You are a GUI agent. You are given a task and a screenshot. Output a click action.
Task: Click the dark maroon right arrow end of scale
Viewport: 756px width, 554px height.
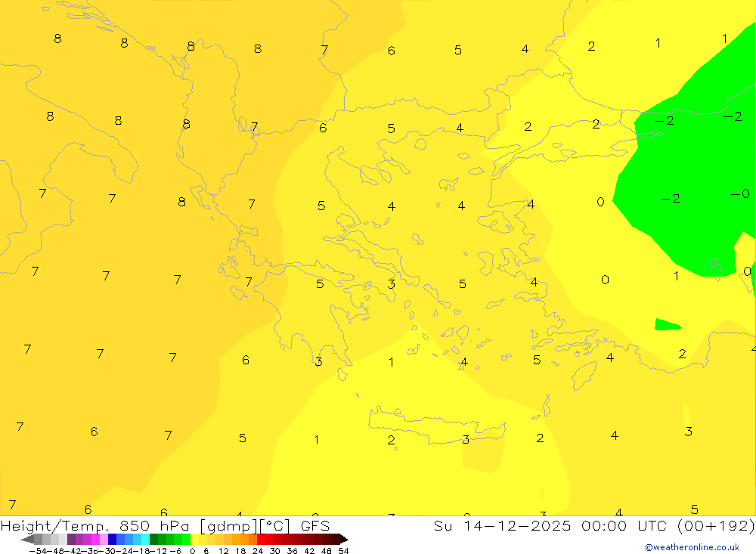pyautogui.click(x=343, y=539)
